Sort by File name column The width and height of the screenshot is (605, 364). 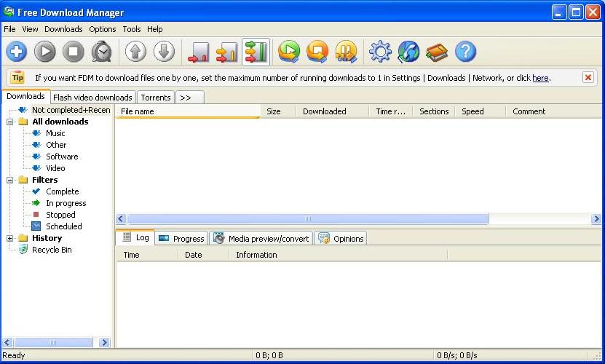click(188, 111)
